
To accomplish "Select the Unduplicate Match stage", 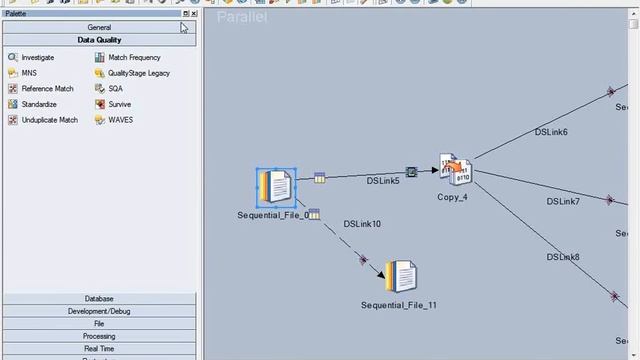I will [x=43, y=120].
